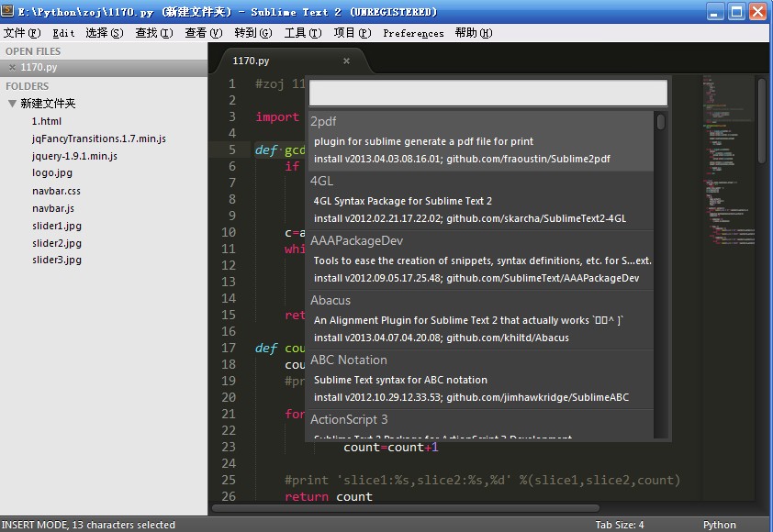
Task: Open the 查找(I) menu
Action: (x=154, y=33)
